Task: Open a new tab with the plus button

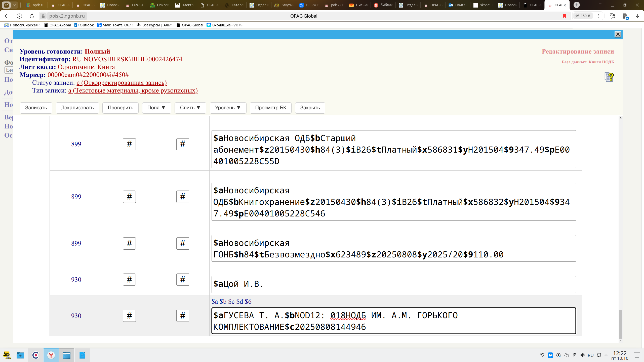Action: click(x=577, y=5)
